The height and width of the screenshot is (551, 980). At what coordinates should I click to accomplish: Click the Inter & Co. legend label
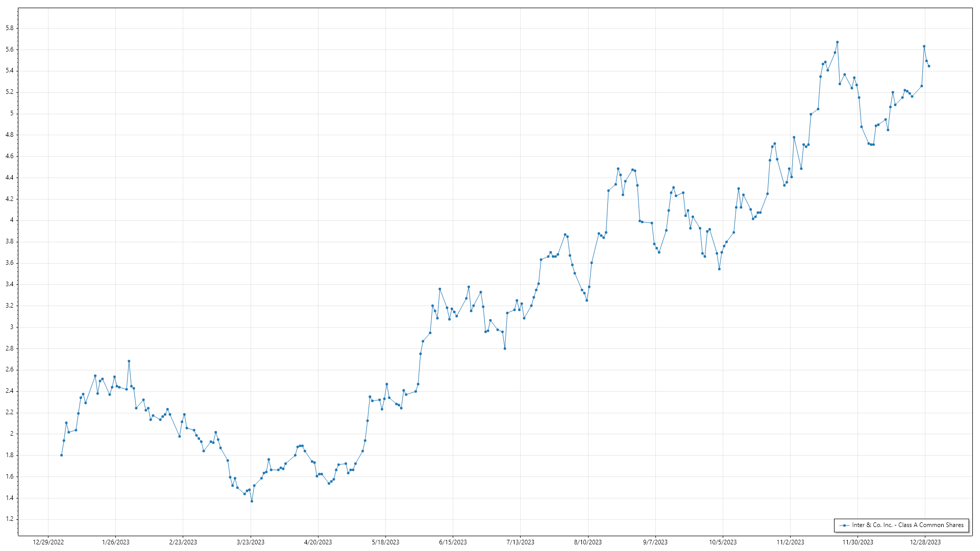coord(908,525)
